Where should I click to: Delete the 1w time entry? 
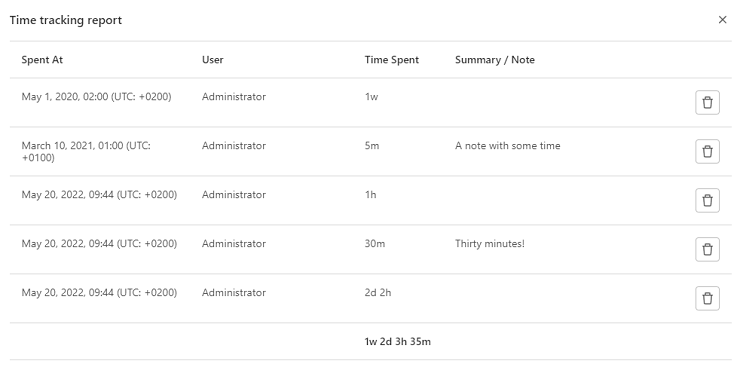pos(707,102)
